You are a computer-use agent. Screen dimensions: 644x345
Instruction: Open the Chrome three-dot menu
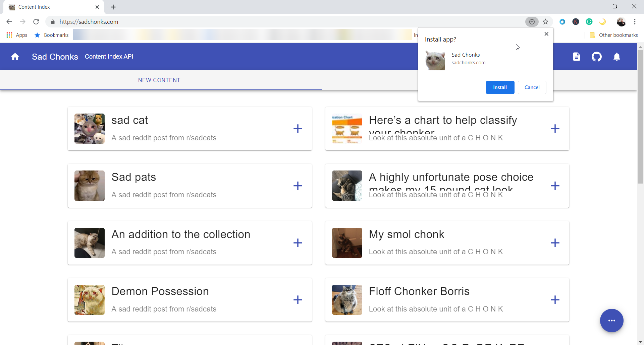click(x=635, y=22)
